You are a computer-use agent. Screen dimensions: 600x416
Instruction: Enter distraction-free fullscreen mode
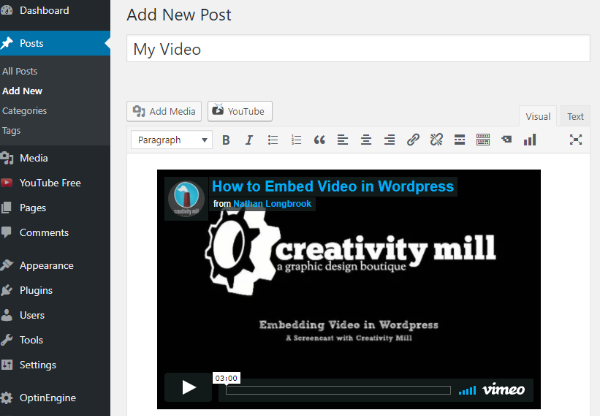tap(576, 140)
